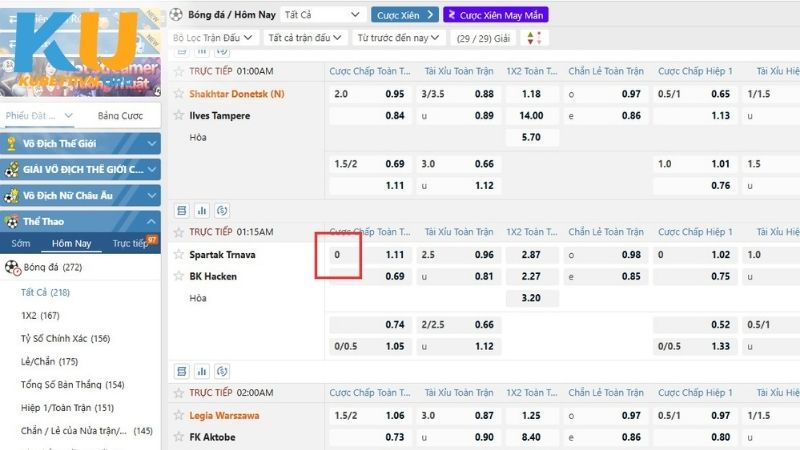Favorite Shakhtar Donetsk with the star
800x450 pixels.
pyautogui.click(x=179, y=94)
